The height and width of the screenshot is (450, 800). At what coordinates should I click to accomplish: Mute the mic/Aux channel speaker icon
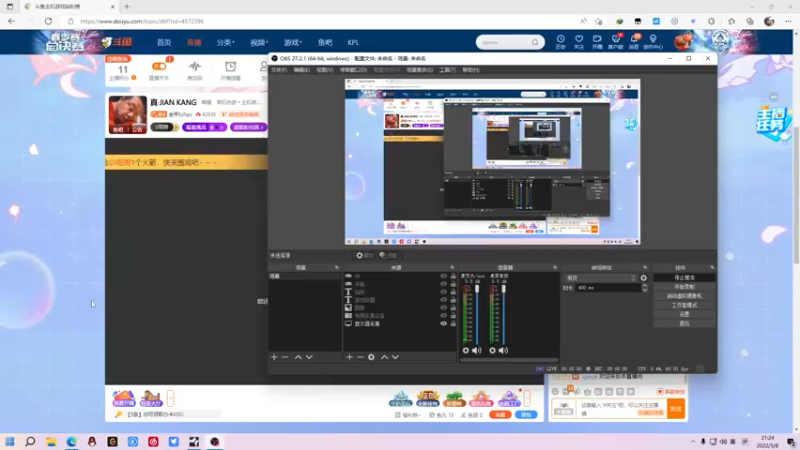477,351
